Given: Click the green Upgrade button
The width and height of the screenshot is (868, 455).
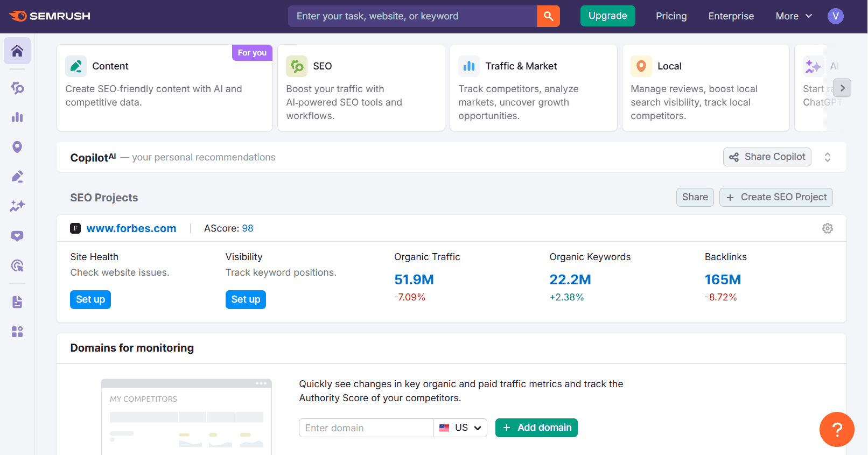Looking at the screenshot, I should 607,16.
